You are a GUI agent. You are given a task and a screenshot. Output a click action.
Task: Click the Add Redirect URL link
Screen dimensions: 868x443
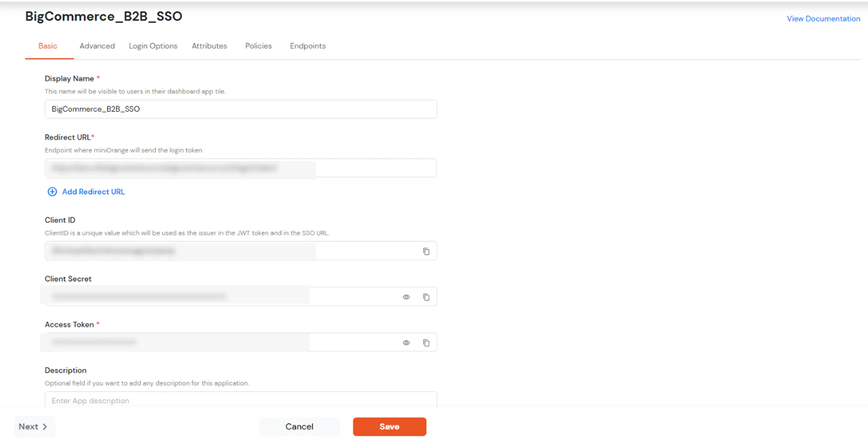tap(93, 192)
